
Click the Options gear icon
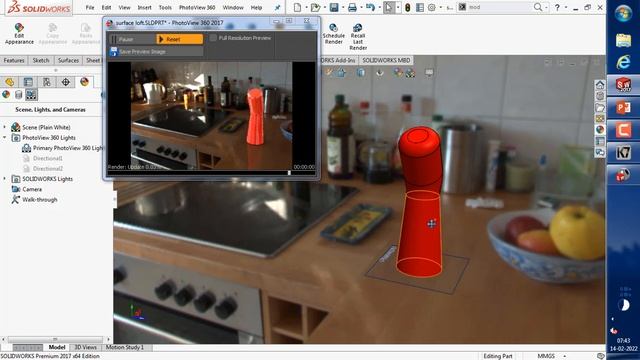pyautogui.click(x=432, y=7)
